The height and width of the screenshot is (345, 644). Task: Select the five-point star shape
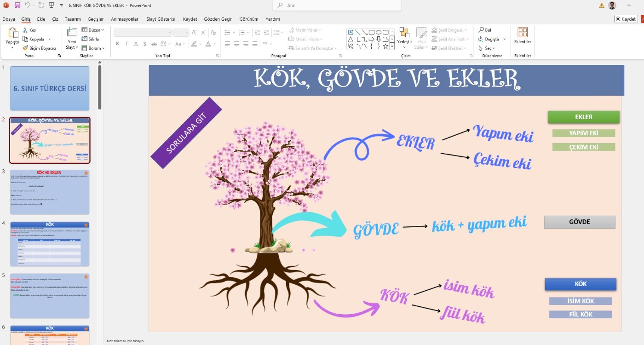pyautogui.click(x=385, y=46)
